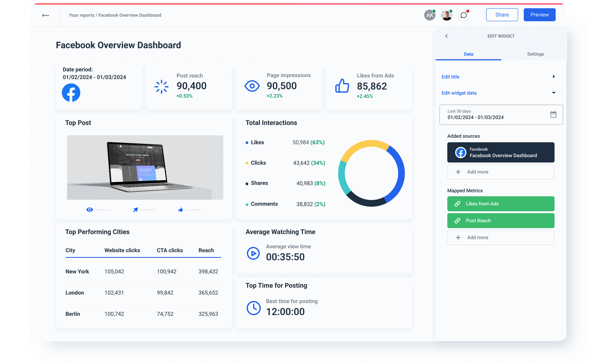Click the clock icon beside Best time for posting

(254, 308)
